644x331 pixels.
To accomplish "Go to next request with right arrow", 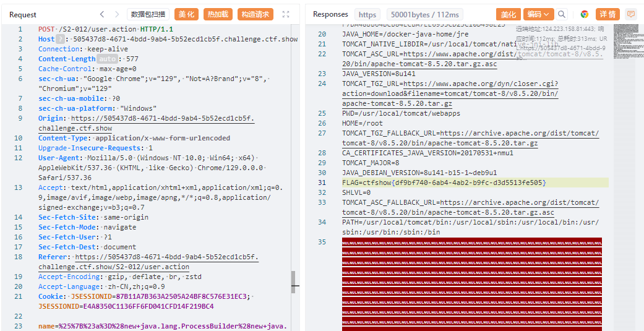I will tap(117, 14).
